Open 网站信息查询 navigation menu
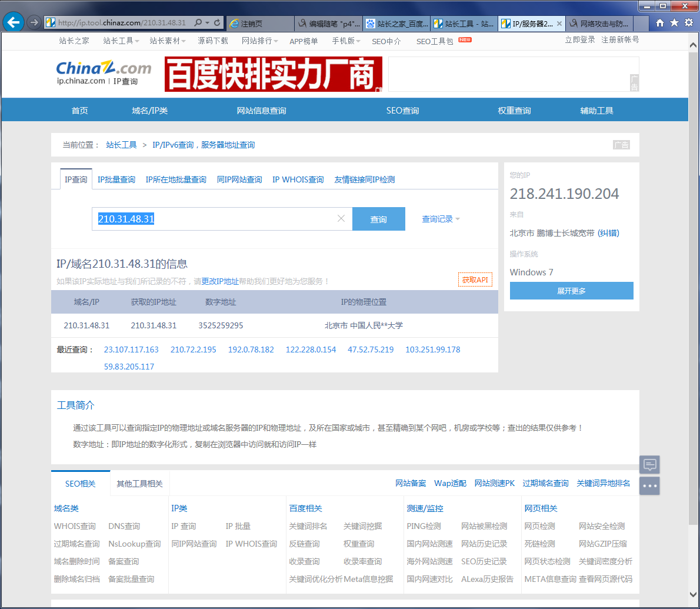This screenshot has height=609, width=700. pos(261,110)
